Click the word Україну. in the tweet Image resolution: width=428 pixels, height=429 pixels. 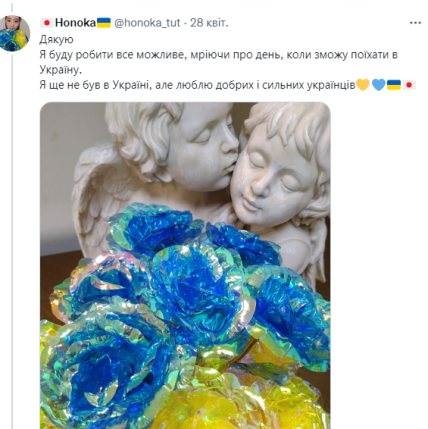point(60,70)
